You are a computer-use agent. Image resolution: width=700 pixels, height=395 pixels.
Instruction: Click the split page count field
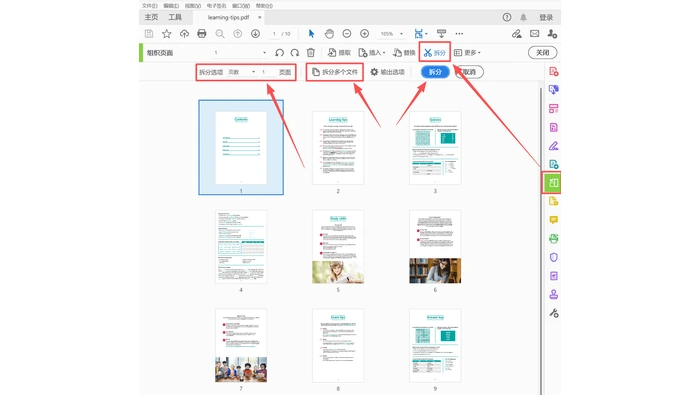coord(268,72)
